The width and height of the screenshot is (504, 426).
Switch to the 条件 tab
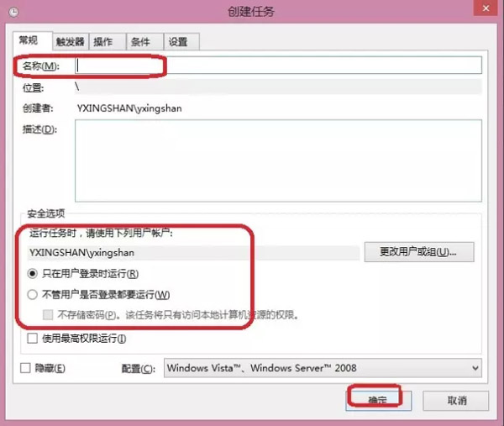[x=144, y=42]
